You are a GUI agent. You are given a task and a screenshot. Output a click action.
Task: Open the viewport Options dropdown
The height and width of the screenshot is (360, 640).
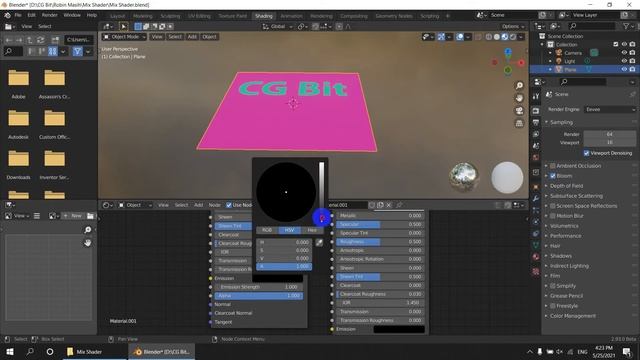(x=513, y=27)
